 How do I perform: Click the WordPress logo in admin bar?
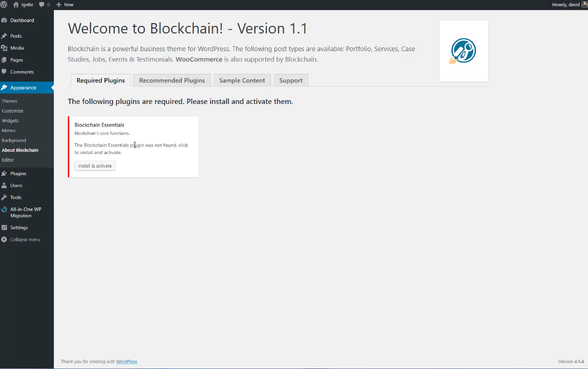4,4
